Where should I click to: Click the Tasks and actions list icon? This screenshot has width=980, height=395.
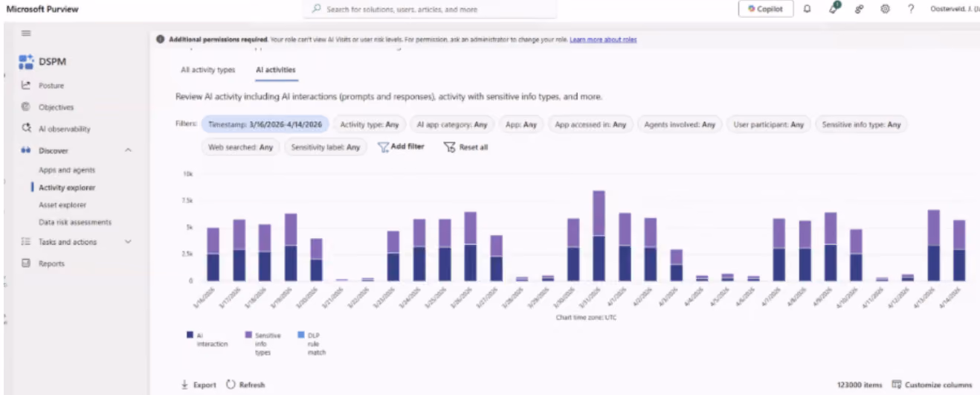tap(26, 242)
